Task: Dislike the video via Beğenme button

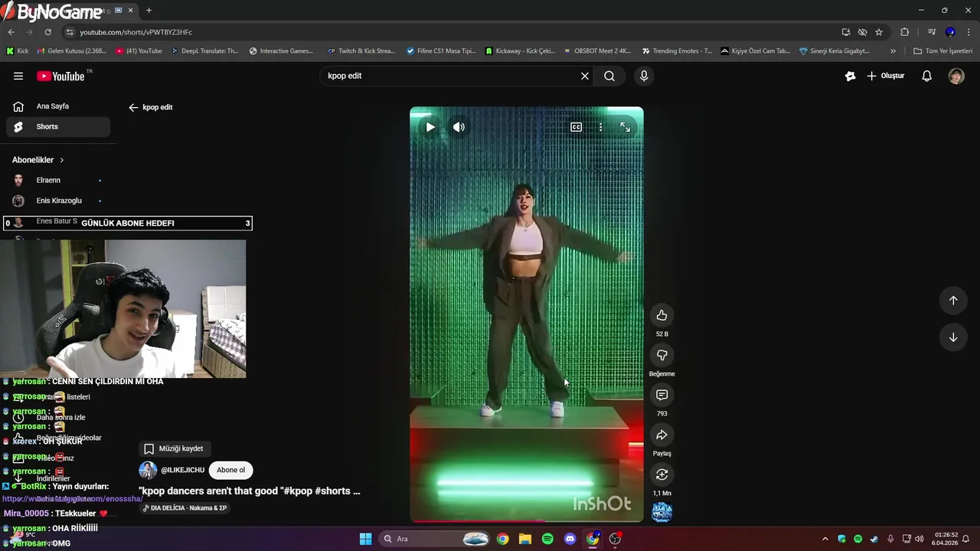Action: [661, 355]
